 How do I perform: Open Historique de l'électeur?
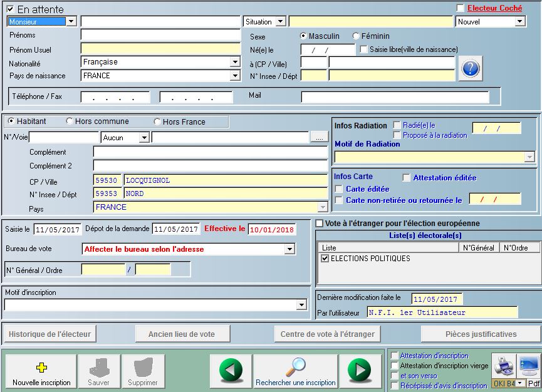[50, 334]
